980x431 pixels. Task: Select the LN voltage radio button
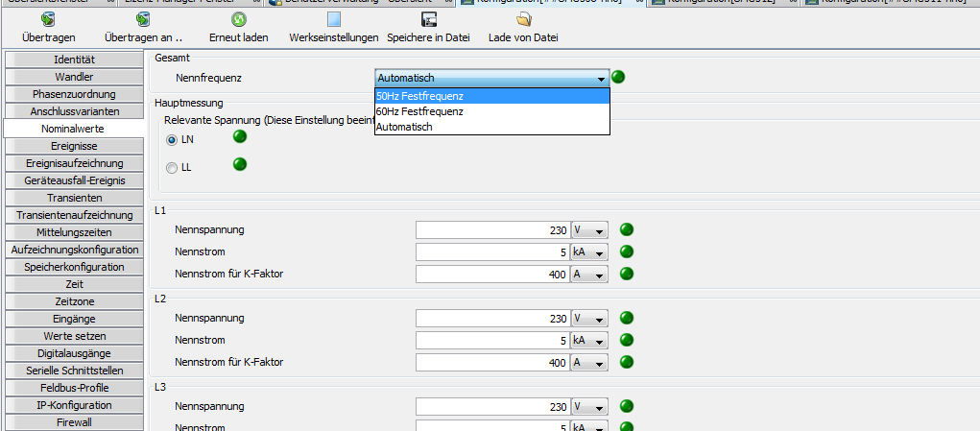pos(173,140)
